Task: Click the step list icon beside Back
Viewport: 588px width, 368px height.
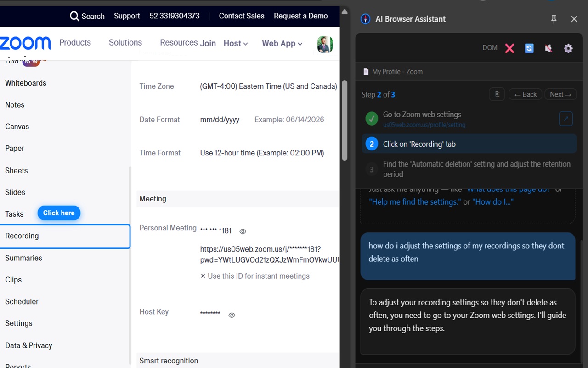Action: coord(497,94)
